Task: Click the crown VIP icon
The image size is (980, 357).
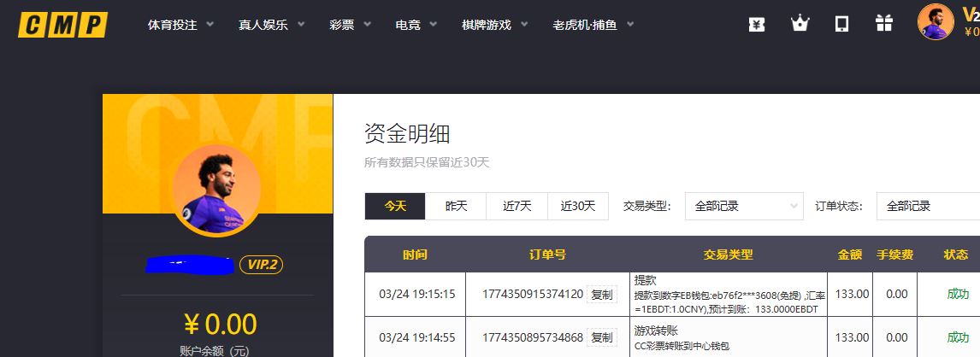Action: [800, 24]
